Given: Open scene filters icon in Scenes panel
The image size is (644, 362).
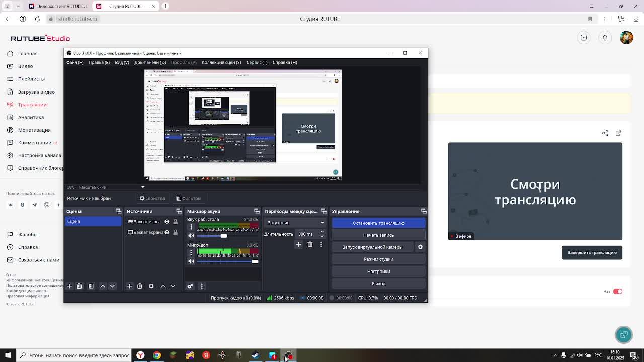Looking at the screenshot, I should [x=91, y=286].
